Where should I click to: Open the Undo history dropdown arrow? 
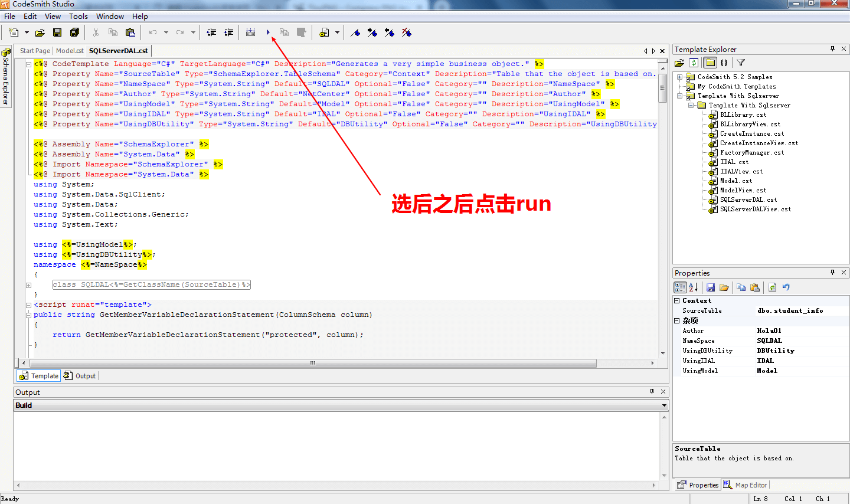point(166,32)
